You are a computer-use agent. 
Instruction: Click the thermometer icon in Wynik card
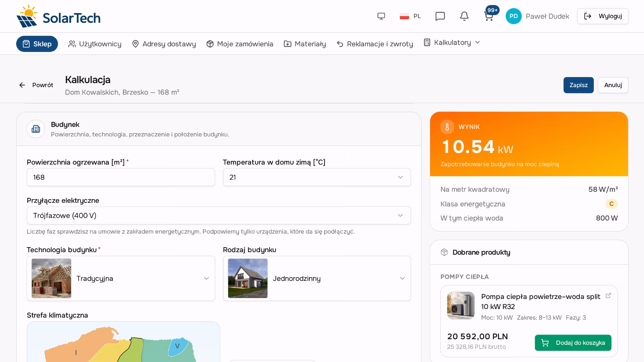click(447, 127)
